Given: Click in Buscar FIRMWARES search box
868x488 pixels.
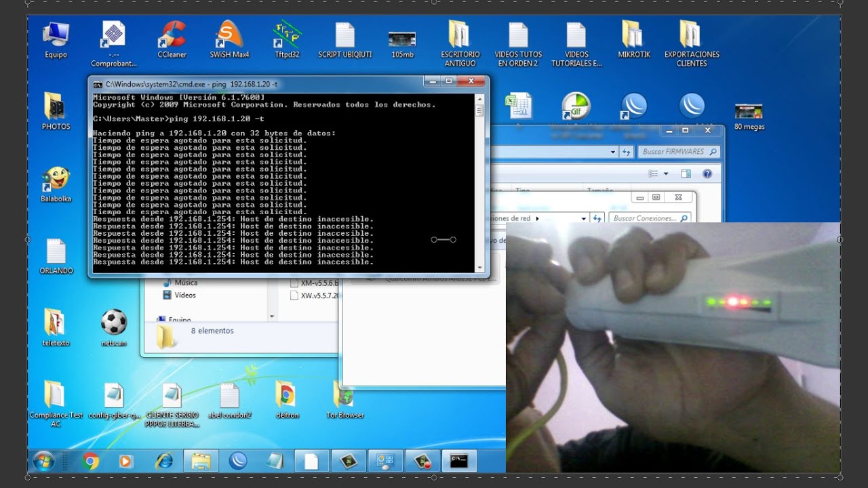Looking at the screenshot, I should point(679,152).
